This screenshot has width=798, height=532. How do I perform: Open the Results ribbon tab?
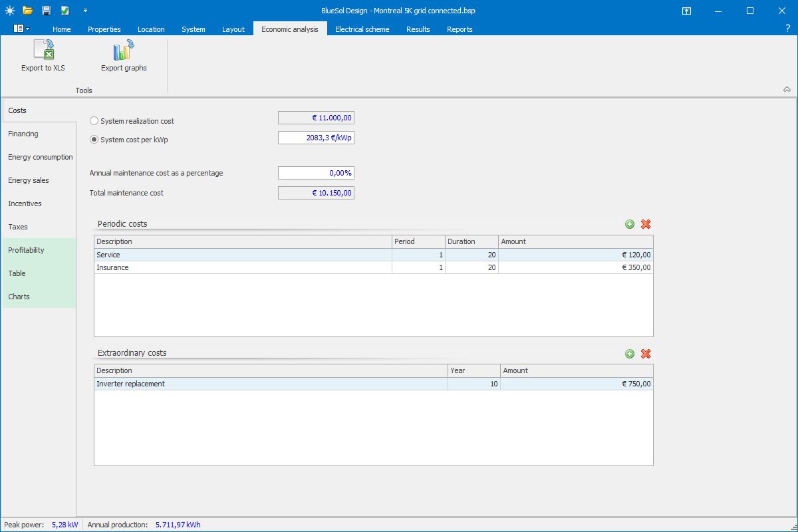[x=418, y=29]
